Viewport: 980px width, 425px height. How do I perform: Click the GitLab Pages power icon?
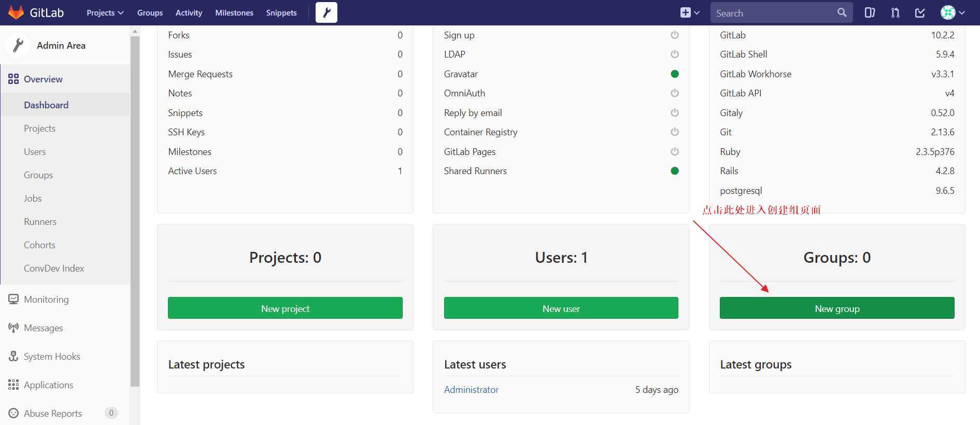click(x=674, y=151)
